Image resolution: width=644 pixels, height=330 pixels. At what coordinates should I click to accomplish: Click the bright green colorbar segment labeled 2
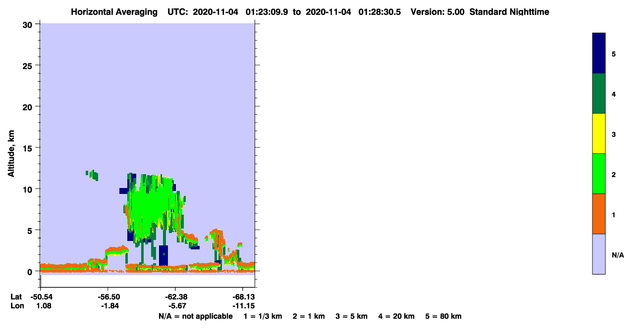click(x=599, y=174)
